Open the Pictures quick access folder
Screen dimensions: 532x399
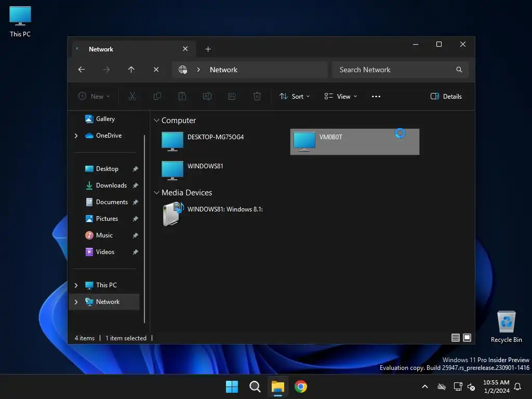tap(101, 219)
